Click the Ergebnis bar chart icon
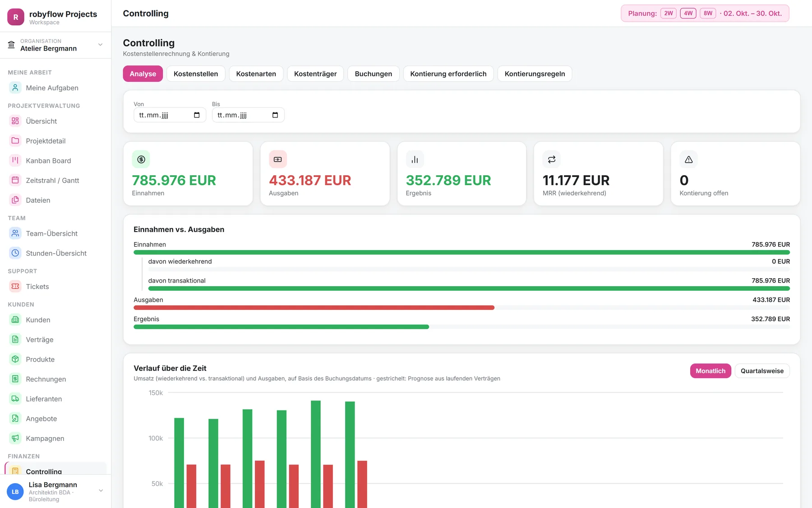The height and width of the screenshot is (508, 812). click(415, 159)
